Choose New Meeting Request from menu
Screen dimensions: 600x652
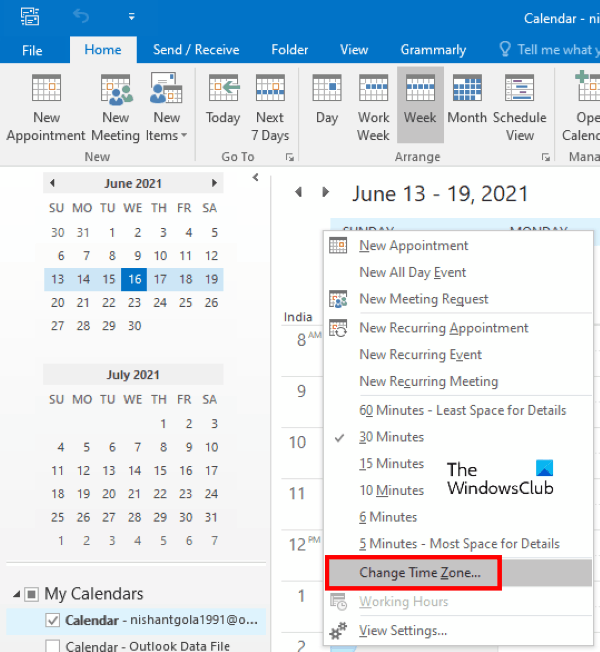point(458,299)
